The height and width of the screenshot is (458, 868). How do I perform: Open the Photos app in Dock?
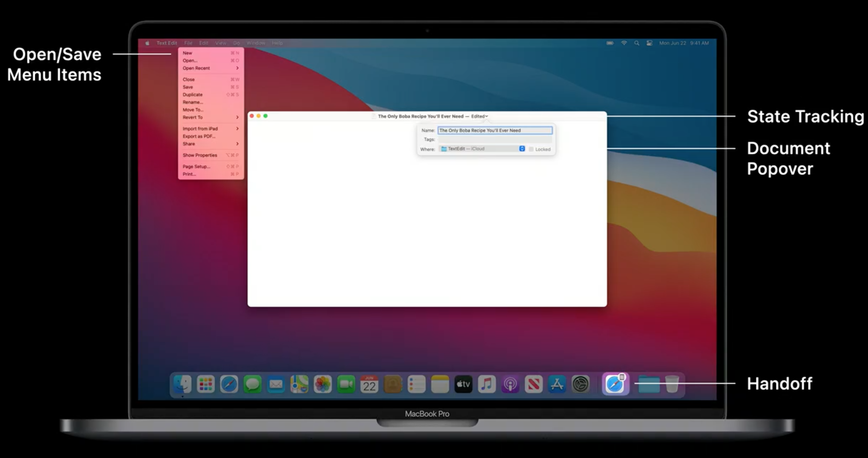323,384
